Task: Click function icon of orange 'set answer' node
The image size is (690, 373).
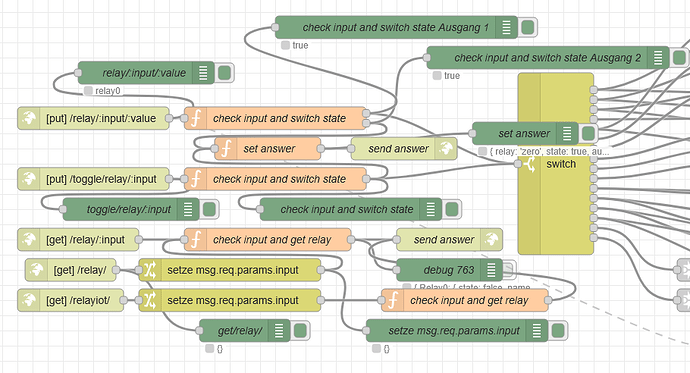Action: pos(226,149)
